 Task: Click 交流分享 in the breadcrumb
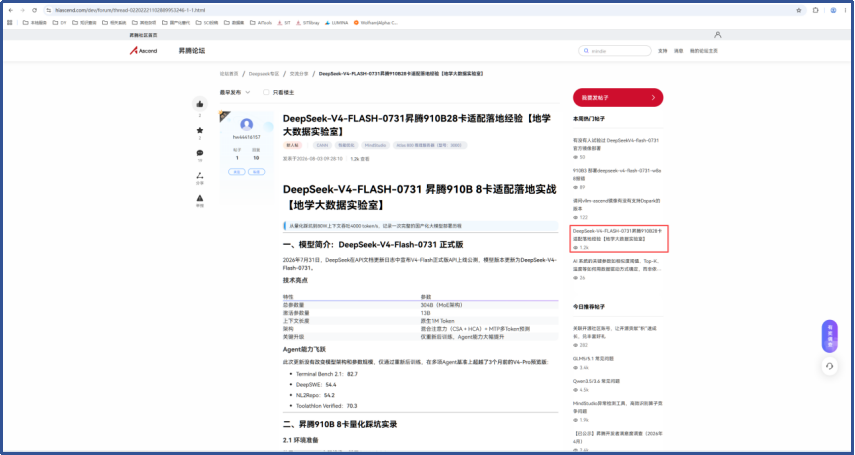(x=299, y=73)
